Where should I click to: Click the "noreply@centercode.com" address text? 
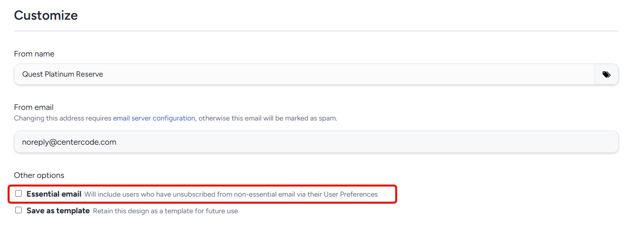tap(69, 142)
